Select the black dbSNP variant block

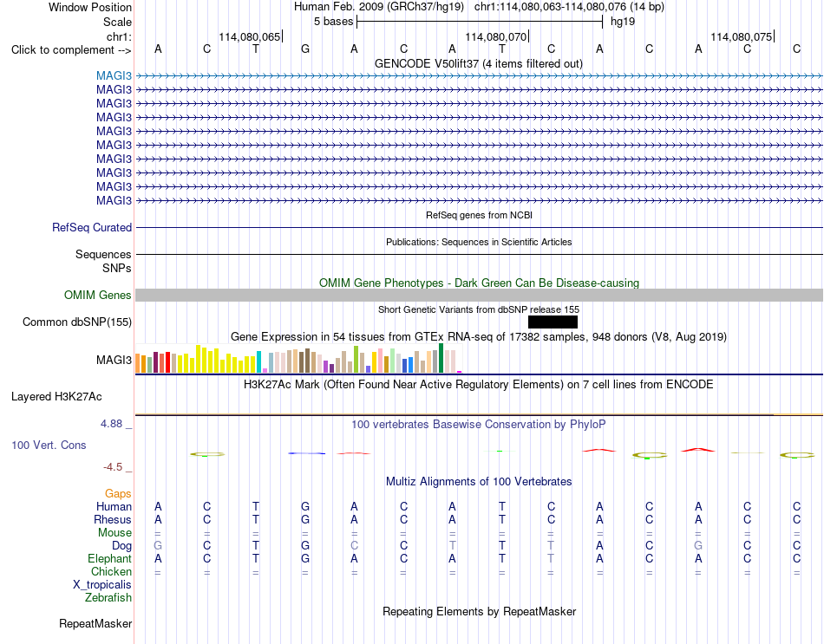click(x=553, y=322)
